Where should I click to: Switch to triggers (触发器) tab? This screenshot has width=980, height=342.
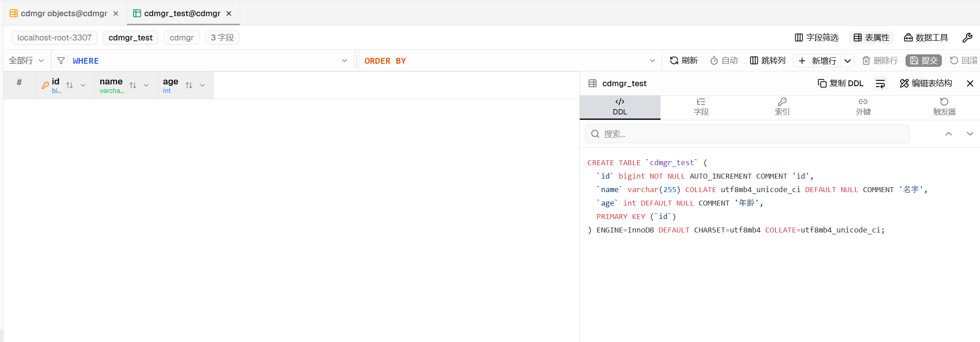(x=944, y=107)
